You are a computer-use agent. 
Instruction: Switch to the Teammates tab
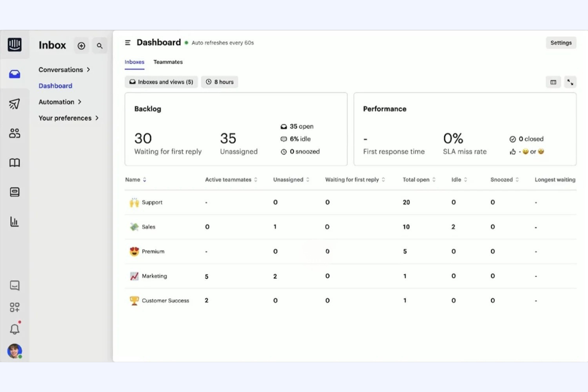pos(168,62)
